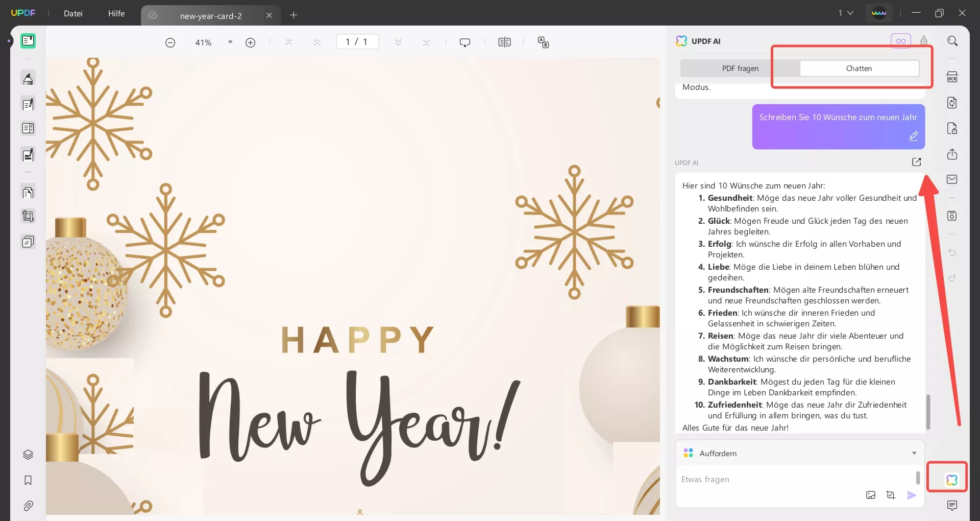Save the document as other format
Viewport: 980px width, 521px height.
tap(952, 216)
